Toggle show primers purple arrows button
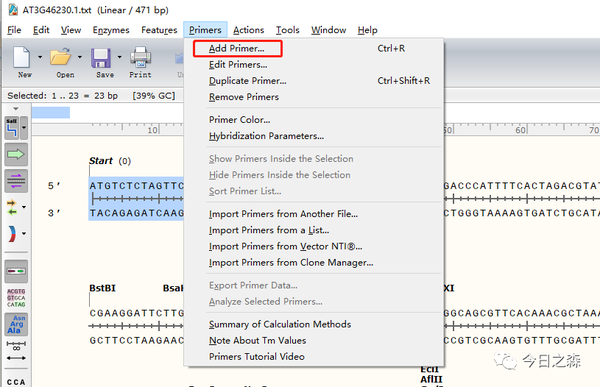The image size is (600, 387). (16, 180)
